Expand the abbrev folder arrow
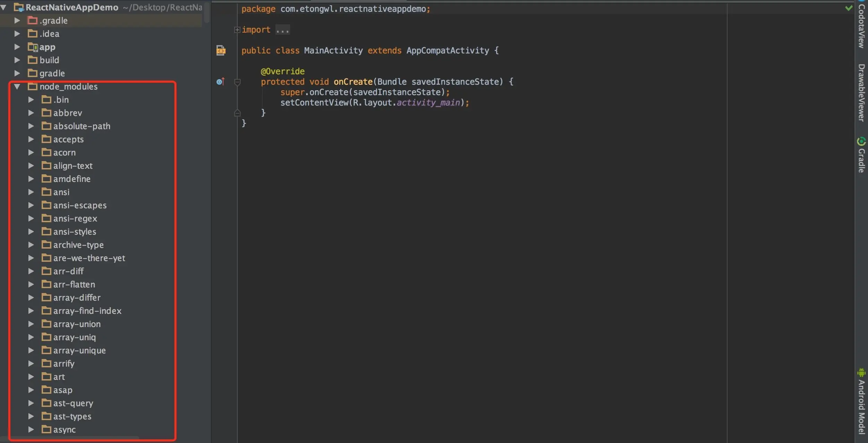This screenshot has height=443, width=868. coord(31,113)
